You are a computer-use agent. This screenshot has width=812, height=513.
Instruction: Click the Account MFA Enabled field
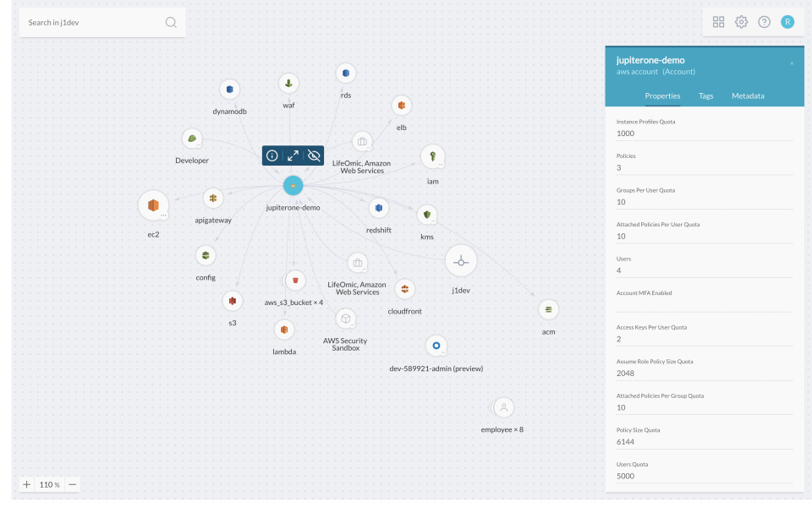[705, 304]
